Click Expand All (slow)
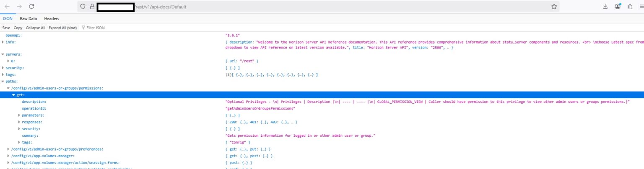The image size is (644, 169). [63, 28]
